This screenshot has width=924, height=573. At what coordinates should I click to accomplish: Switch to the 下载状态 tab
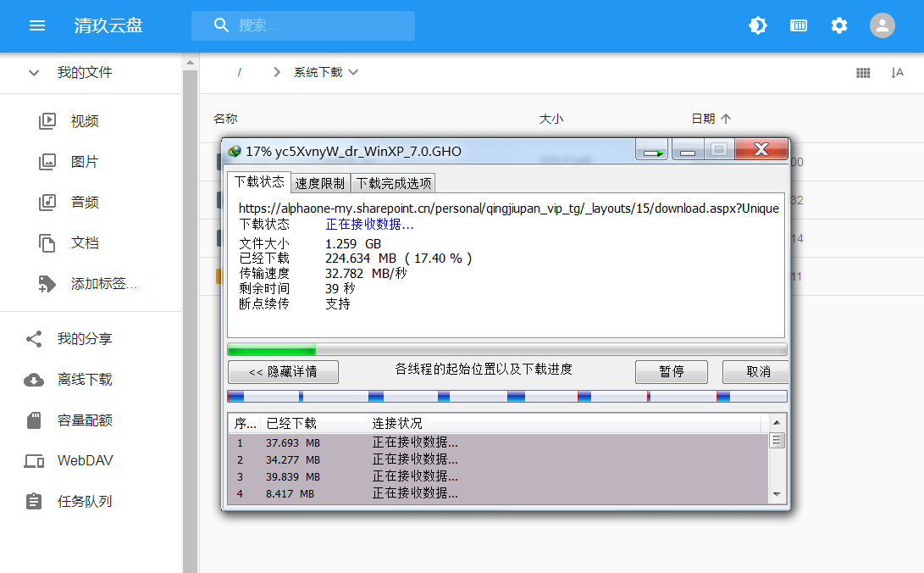click(259, 181)
